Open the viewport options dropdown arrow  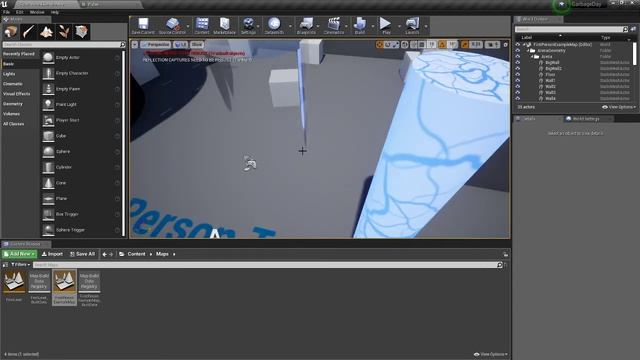pos(135,44)
